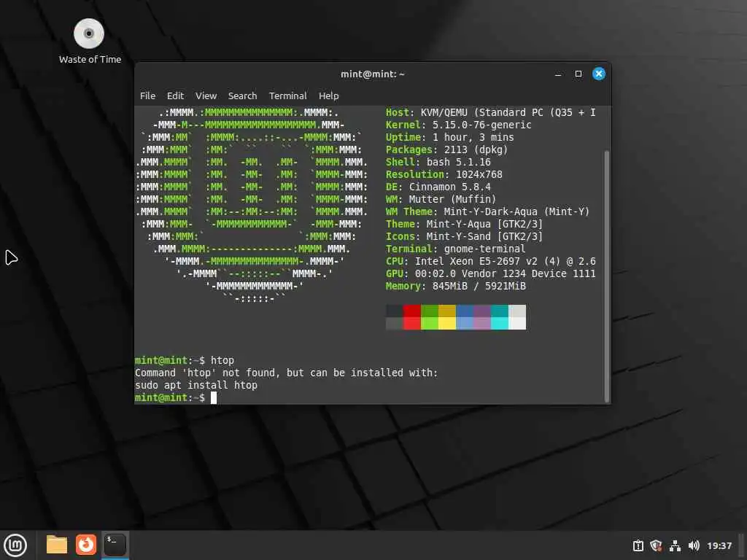Click the yellow color block

[447, 317]
